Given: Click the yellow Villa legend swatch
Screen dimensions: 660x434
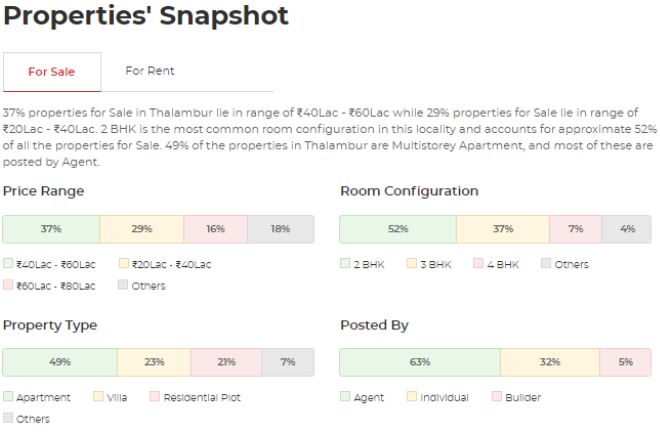Looking at the screenshot, I should click(x=98, y=397).
